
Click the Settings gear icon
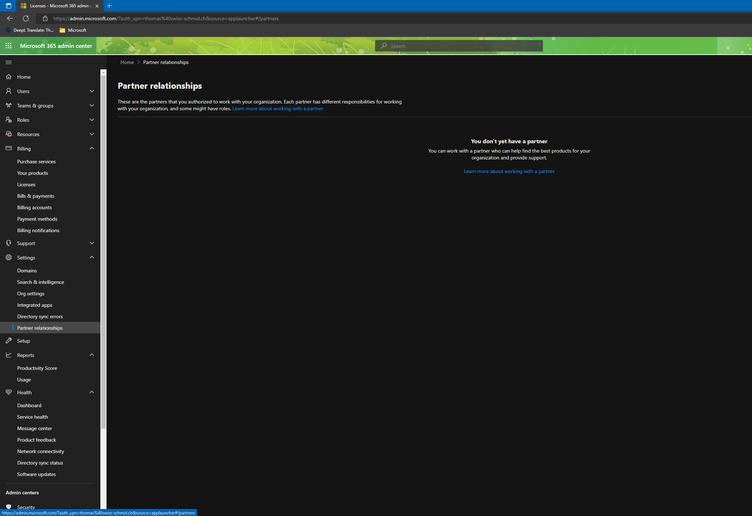point(9,258)
